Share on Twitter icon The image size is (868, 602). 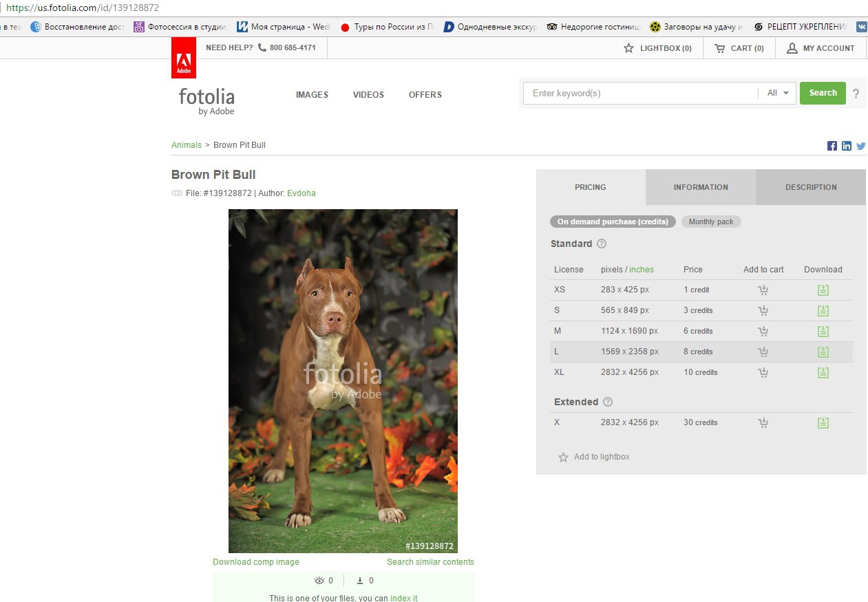coord(860,146)
